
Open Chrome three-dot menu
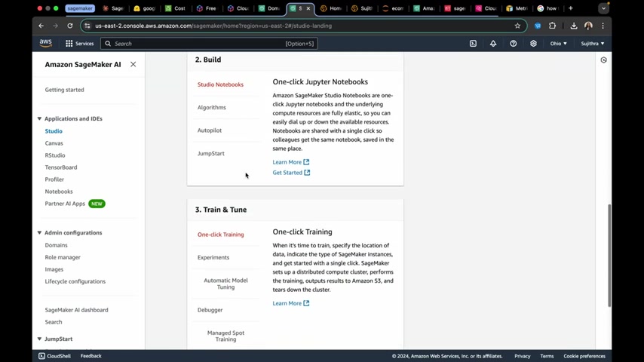click(603, 26)
